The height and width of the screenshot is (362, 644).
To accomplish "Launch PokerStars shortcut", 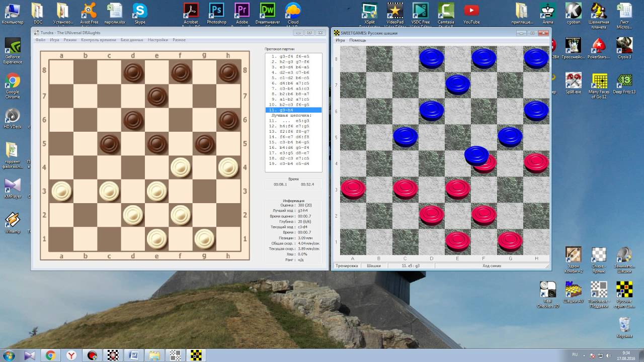I will point(599,48).
